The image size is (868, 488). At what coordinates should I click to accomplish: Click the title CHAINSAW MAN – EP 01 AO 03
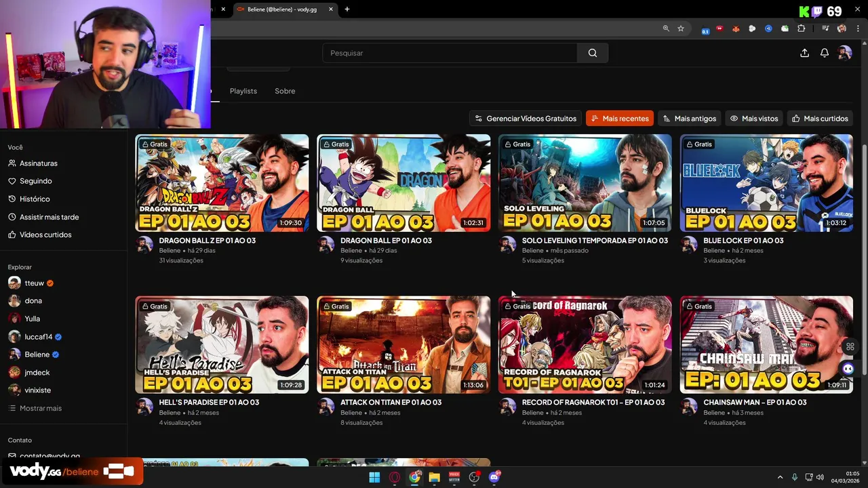click(x=755, y=403)
